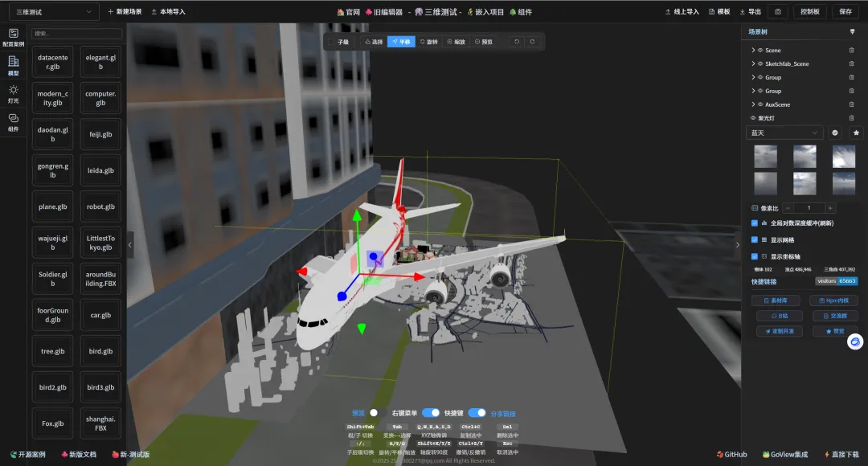
Task: Hide the 聚光灯 via eye icon
Action: (x=753, y=118)
